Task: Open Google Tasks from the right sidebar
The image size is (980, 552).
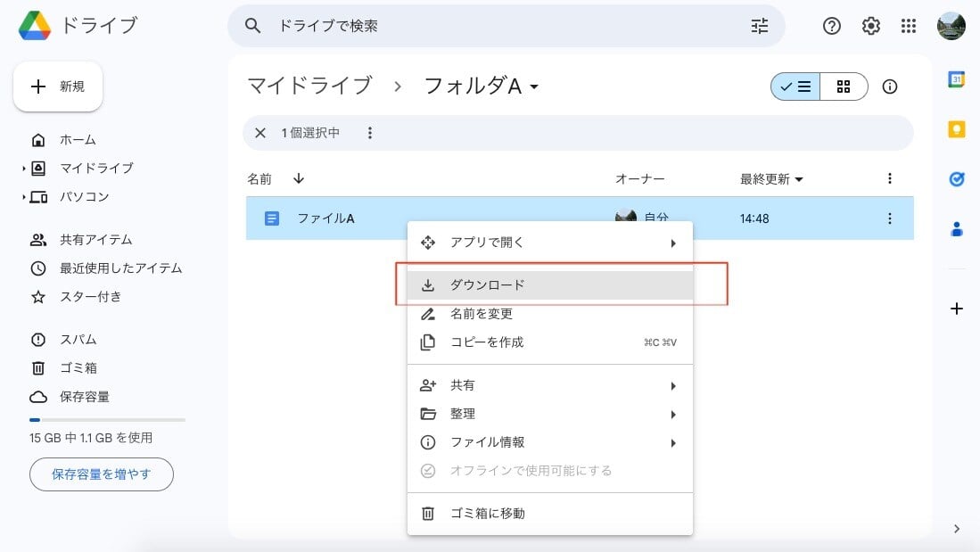Action: click(956, 178)
